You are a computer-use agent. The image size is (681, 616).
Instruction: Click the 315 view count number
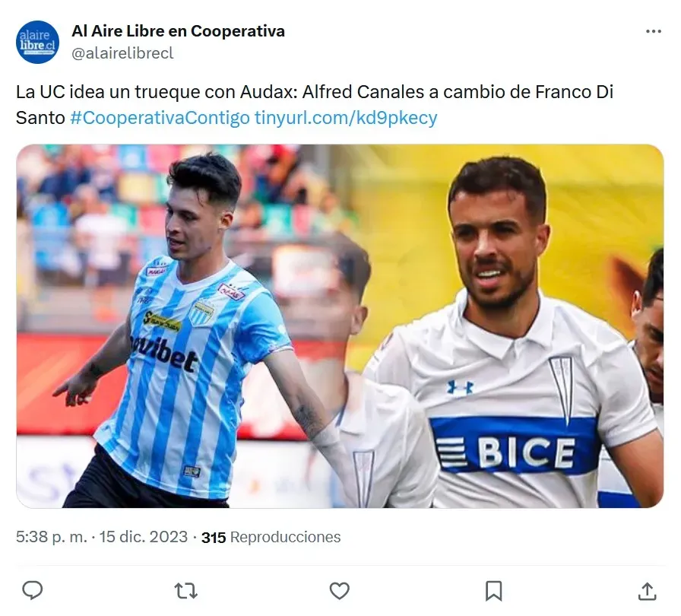(x=214, y=538)
